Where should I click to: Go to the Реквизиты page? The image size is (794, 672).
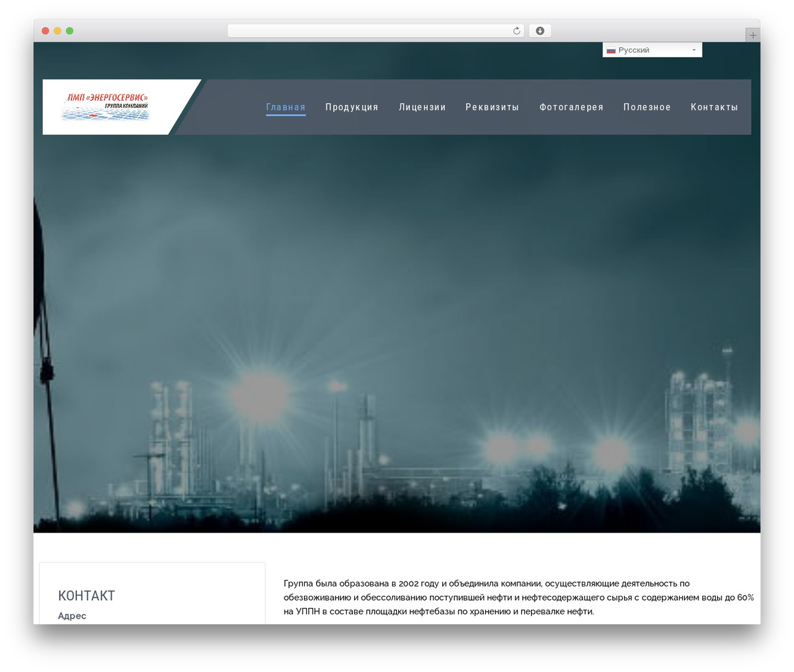(x=492, y=107)
